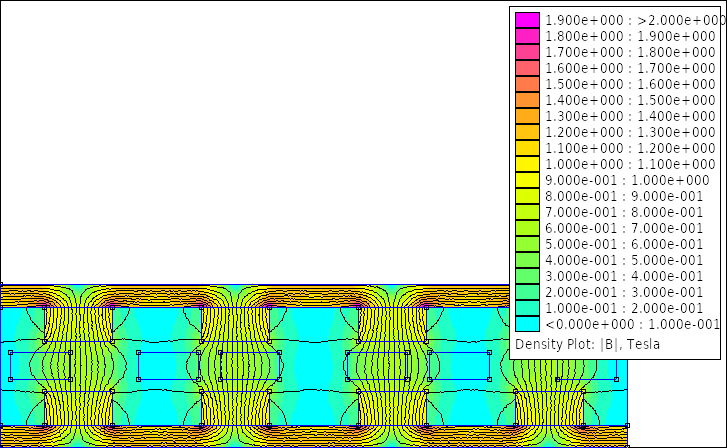Click the cyan <0.000e+000 legend swatch

tap(527, 324)
